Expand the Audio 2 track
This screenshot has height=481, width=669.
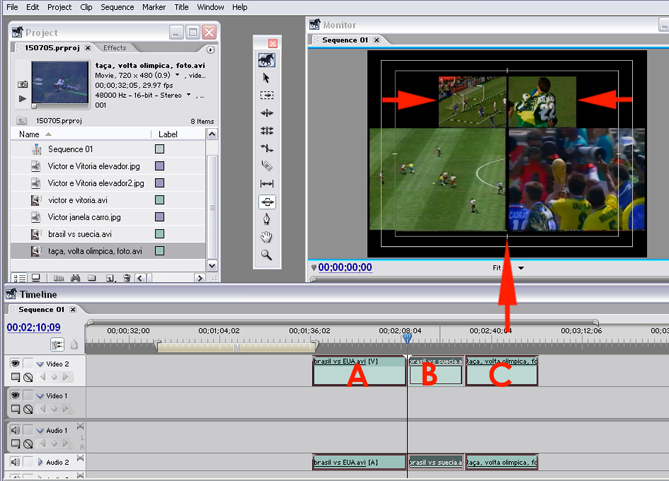40,462
